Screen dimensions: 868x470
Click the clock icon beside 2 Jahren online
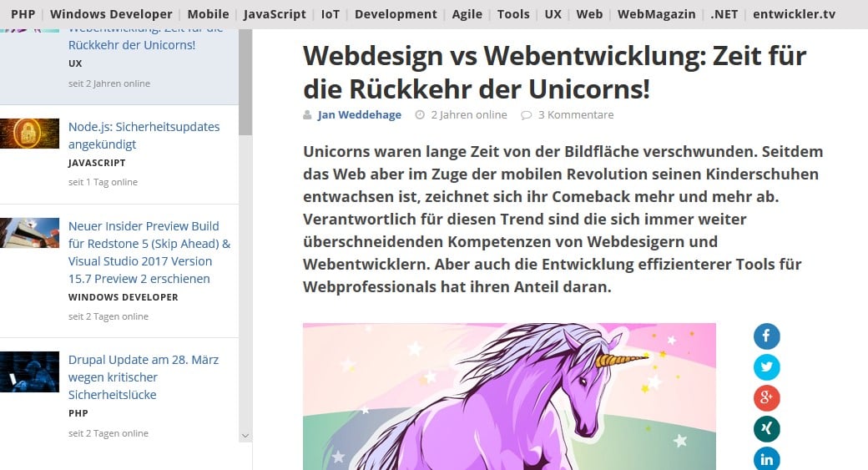pyautogui.click(x=420, y=114)
